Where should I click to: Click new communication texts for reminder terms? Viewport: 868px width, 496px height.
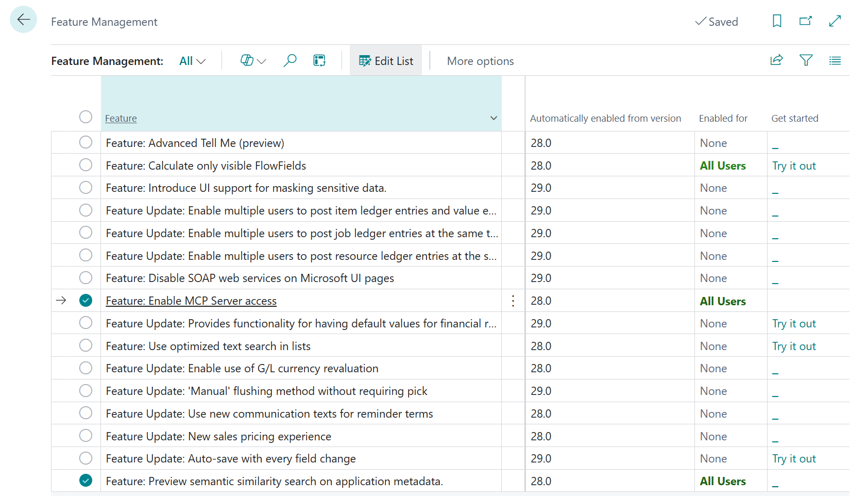[x=269, y=414]
